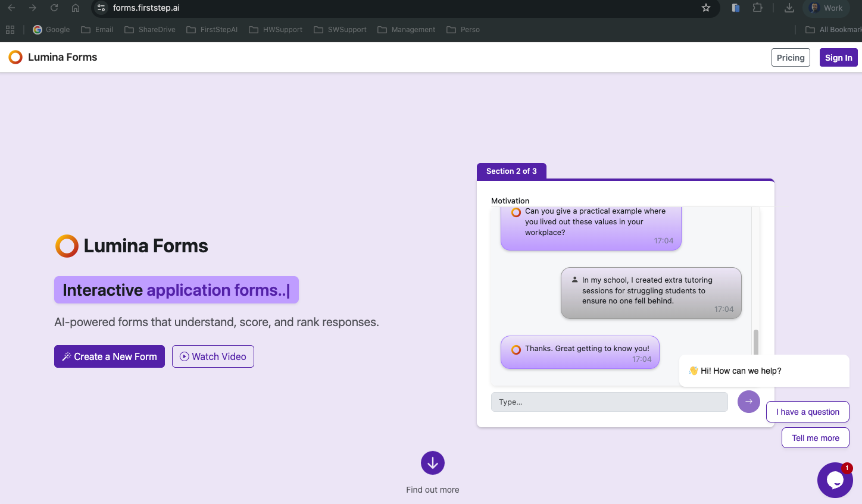Image resolution: width=862 pixels, height=504 pixels.
Task: Open the apps grid in the bookmarks bar
Action: point(10,30)
